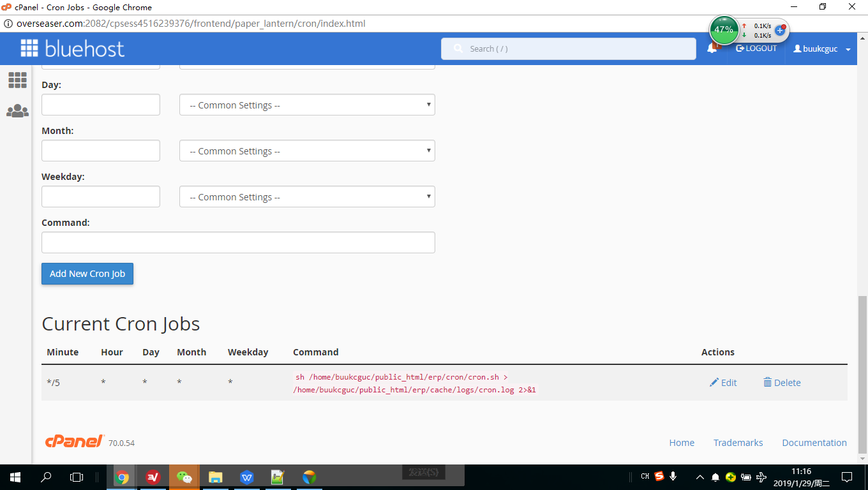Image resolution: width=868 pixels, height=490 pixels.
Task: Open File Explorer from taskbar
Action: click(216, 477)
